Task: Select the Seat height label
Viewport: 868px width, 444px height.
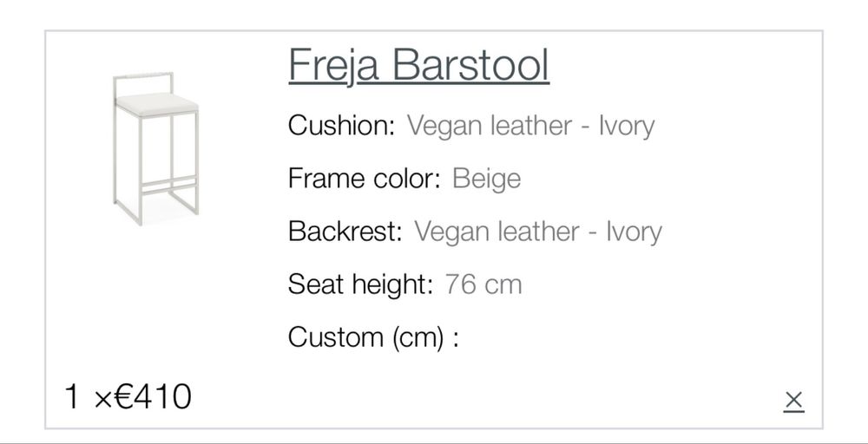Action: pyautogui.click(x=360, y=284)
